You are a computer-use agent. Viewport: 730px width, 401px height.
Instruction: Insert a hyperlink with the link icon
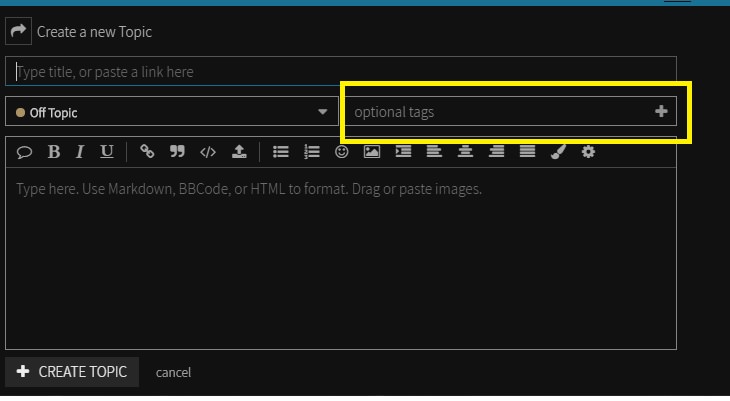coord(147,151)
